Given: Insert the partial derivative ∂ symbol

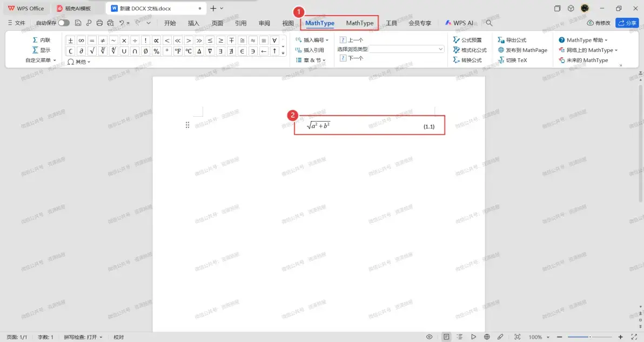Looking at the screenshot, I should 82,51.
